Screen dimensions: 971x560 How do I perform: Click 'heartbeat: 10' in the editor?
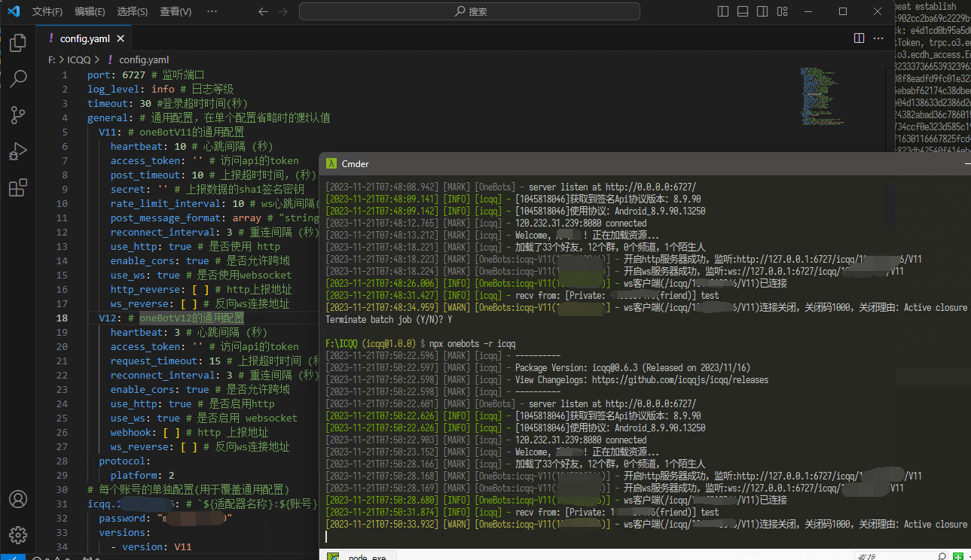click(148, 146)
